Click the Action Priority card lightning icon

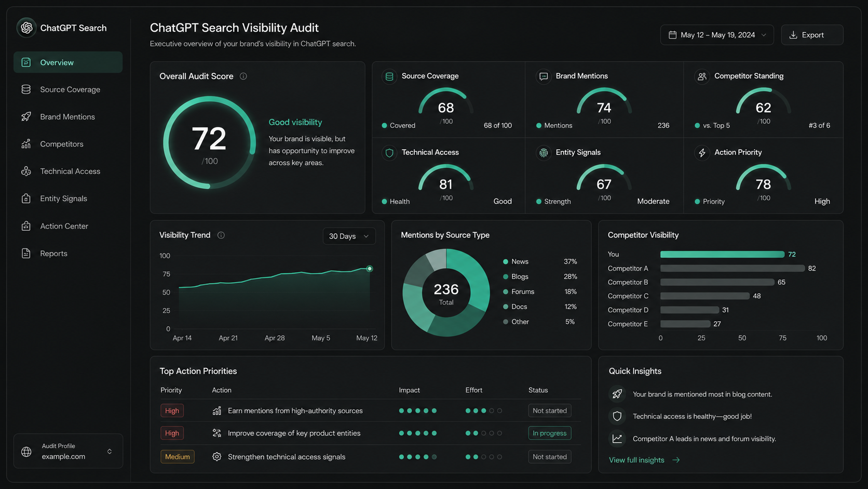702,153
